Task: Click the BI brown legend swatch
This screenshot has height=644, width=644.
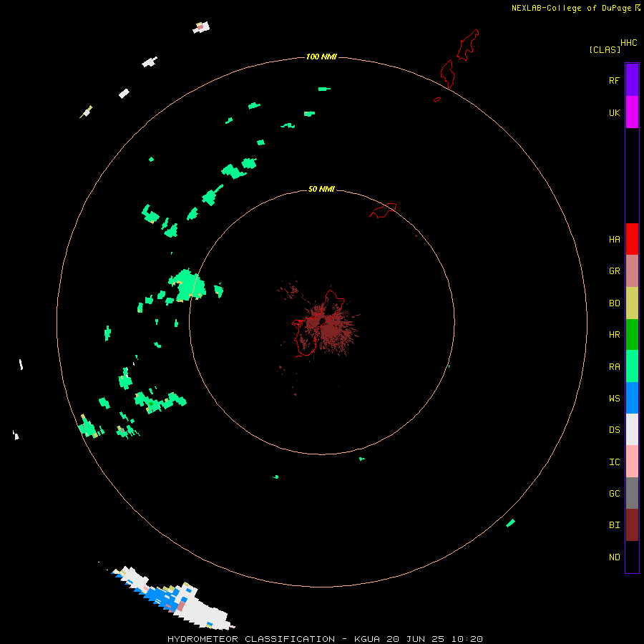Action: coord(632,525)
